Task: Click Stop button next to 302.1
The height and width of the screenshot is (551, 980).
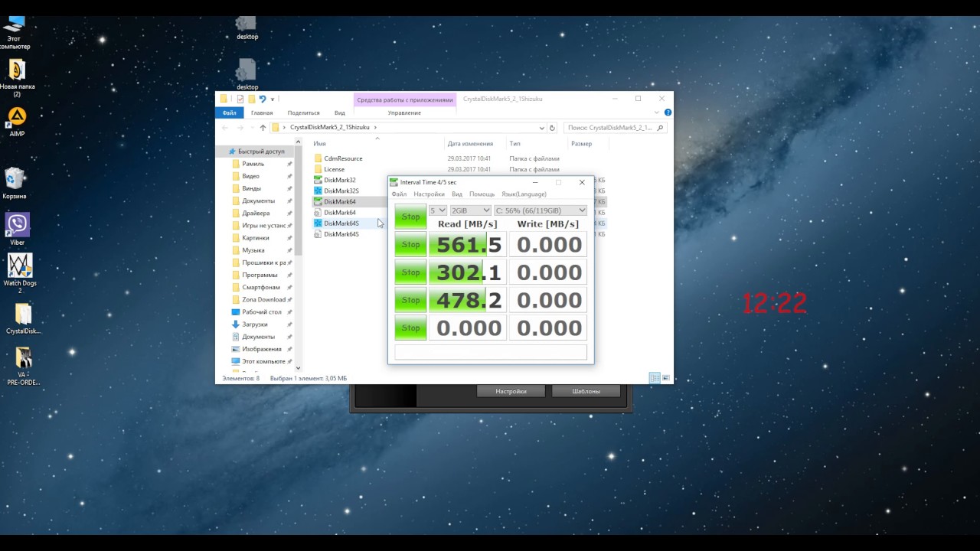Action: click(411, 272)
